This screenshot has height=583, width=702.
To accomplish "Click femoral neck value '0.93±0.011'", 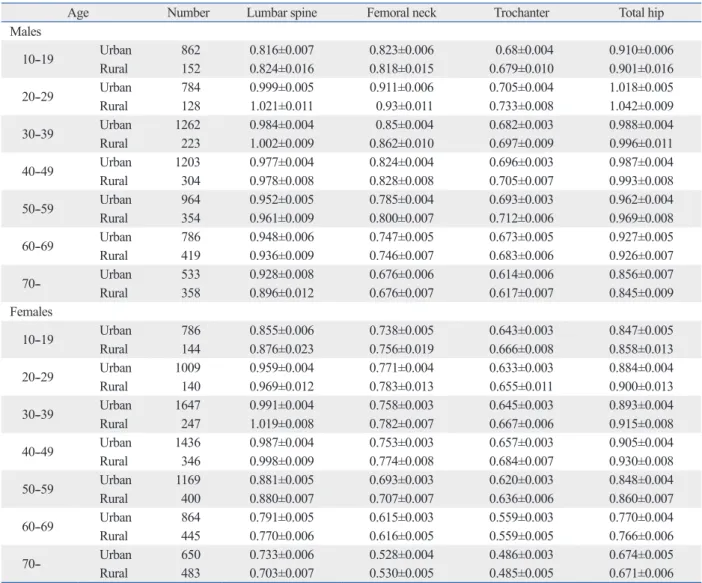I will [404, 106].
